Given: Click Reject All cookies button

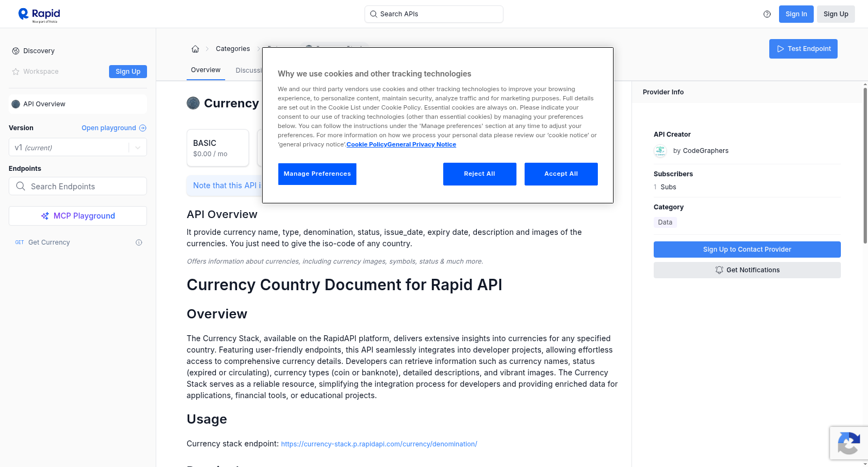Looking at the screenshot, I should pyautogui.click(x=480, y=174).
